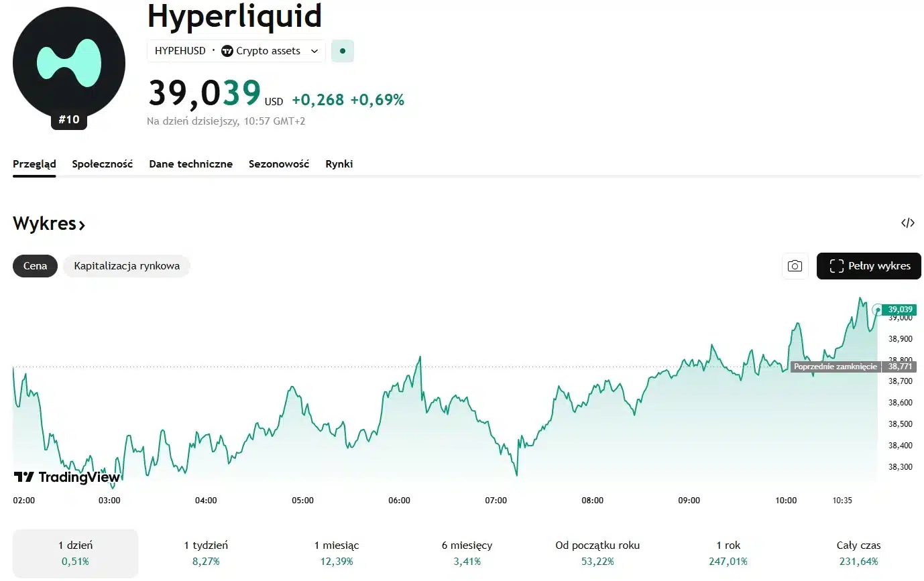Select the 1 dzień time range
924x581 pixels.
click(x=75, y=553)
